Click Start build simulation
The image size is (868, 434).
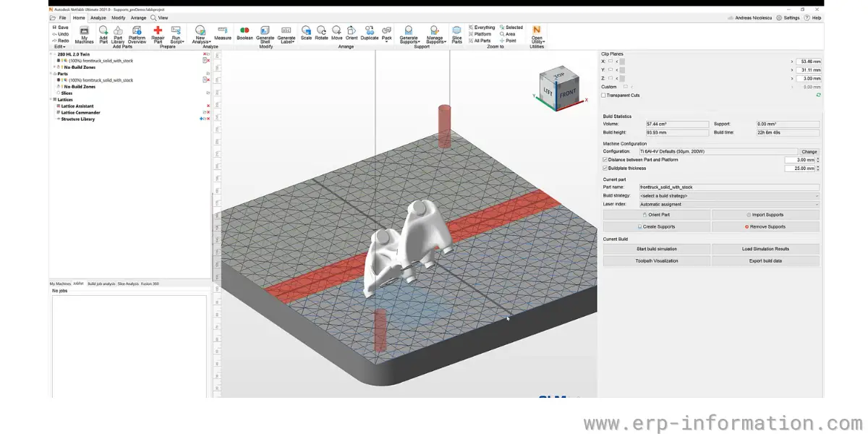coord(657,249)
